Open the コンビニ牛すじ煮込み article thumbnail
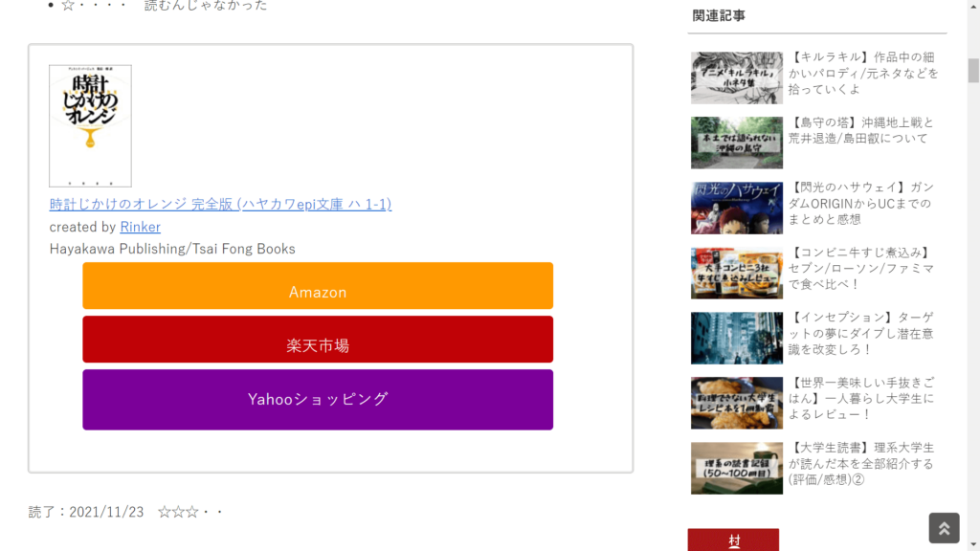This screenshot has width=980, height=551. (737, 273)
